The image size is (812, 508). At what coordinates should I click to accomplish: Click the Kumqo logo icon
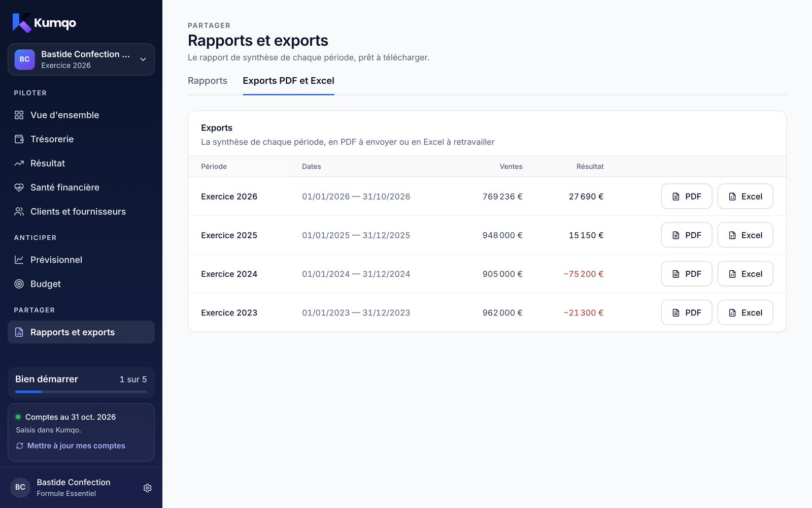click(x=22, y=23)
